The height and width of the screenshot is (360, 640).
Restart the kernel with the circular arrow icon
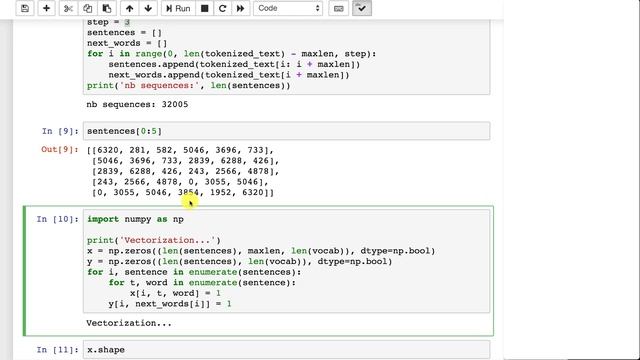point(222,8)
